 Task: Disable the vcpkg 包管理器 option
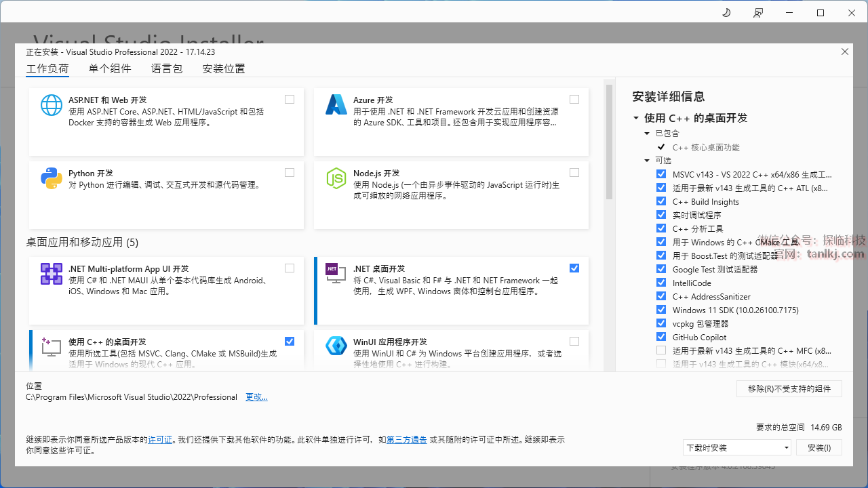coord(661,323)
